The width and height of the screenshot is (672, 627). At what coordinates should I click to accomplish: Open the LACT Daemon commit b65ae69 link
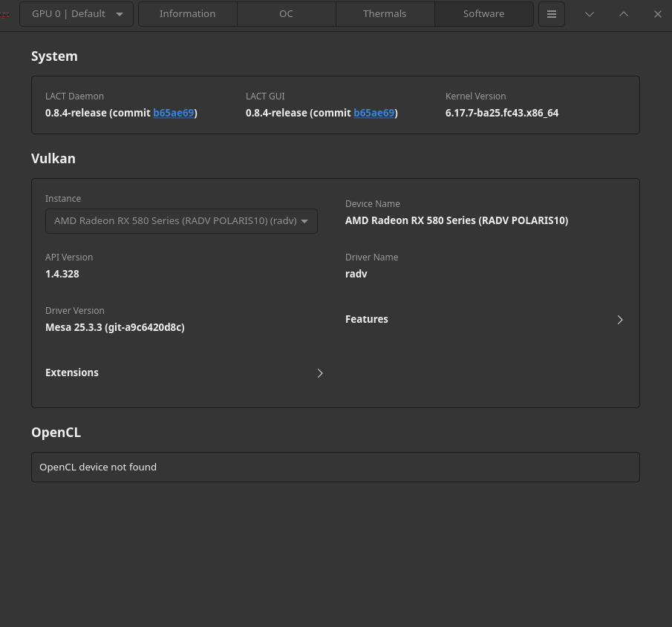pyautogui.click(x=173, y=114)
